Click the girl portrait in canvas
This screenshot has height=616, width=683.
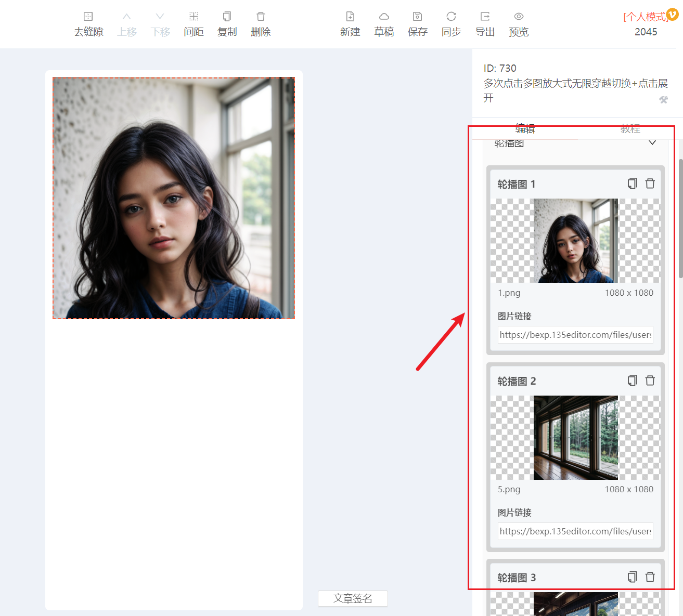pos(174,198)
